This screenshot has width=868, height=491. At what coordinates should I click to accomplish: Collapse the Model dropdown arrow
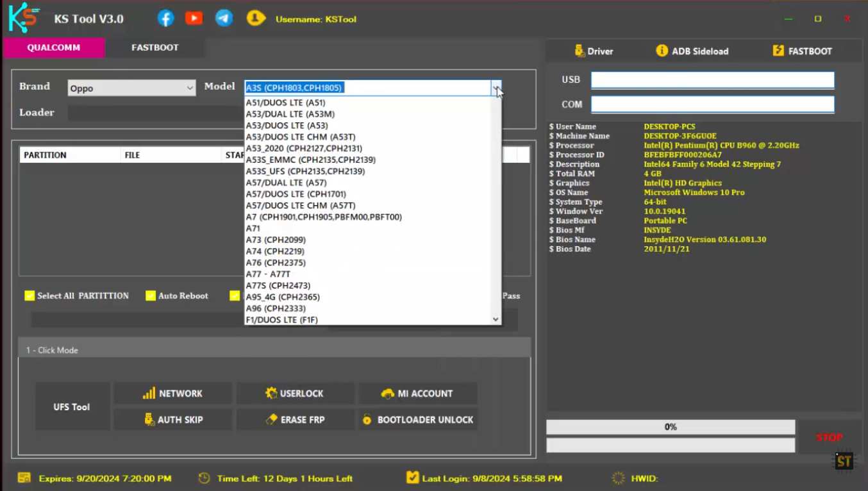(496, 88)
